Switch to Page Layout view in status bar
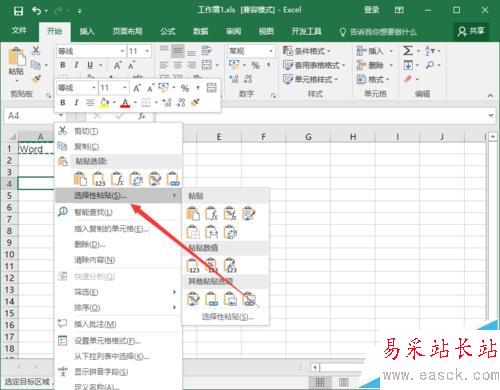The width and height of the screenshot is (500, 390). (343, 382)
